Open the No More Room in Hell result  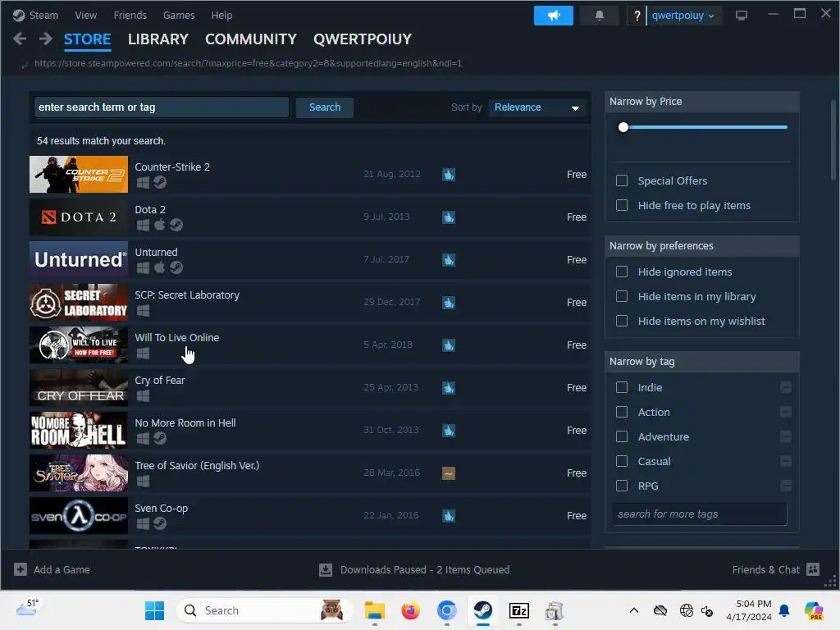pyautogui.click(x=310, y=430)
